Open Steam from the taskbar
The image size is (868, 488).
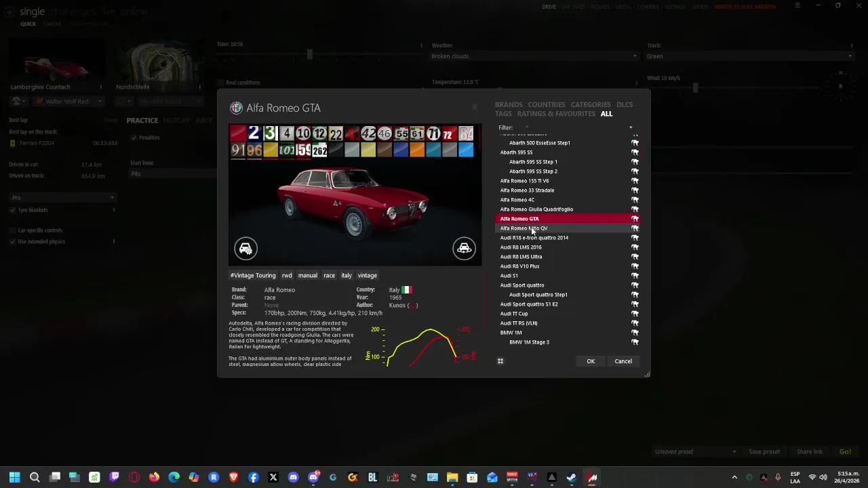571,477
